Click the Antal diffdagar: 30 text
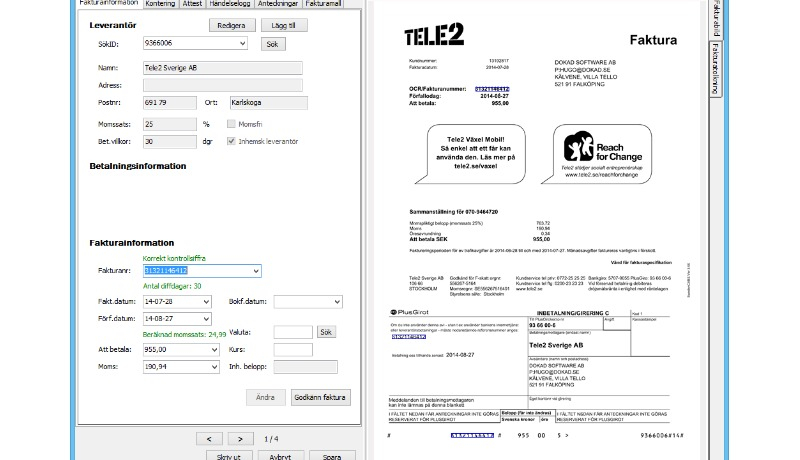The image size is (800, 460). (172, 286)
